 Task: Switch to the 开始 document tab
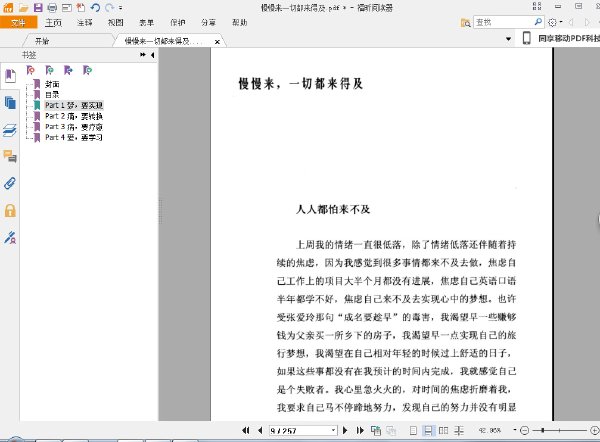click(x=42, y=41)
